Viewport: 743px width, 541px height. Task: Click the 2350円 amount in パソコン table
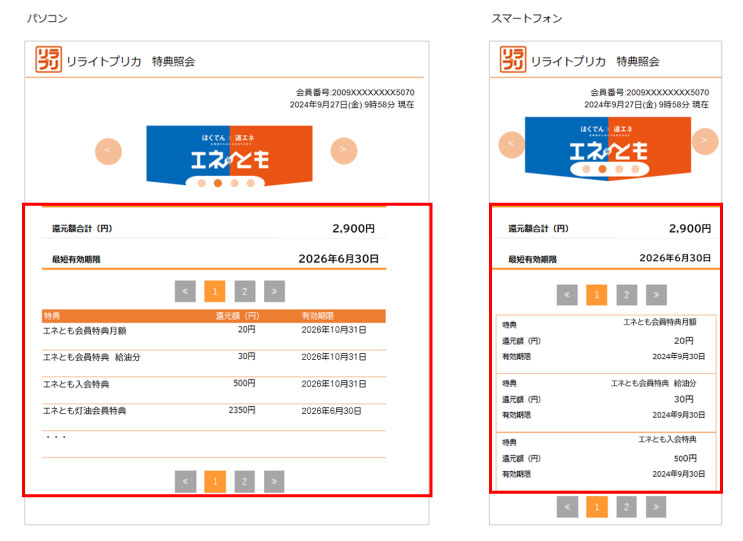242,410
